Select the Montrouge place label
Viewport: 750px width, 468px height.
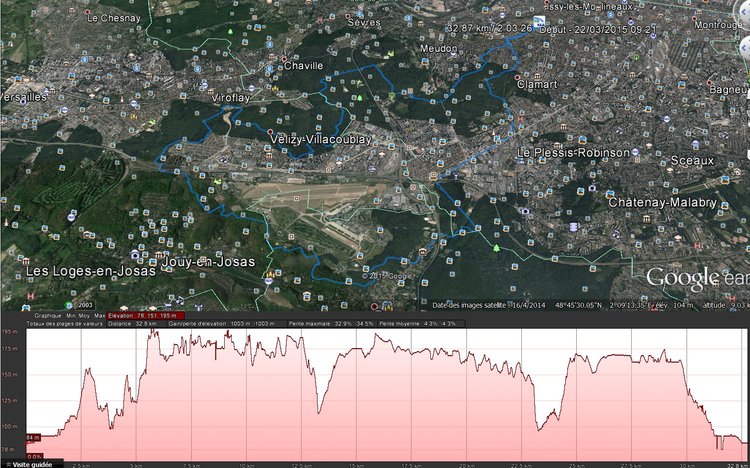click(x=716, y=24)
